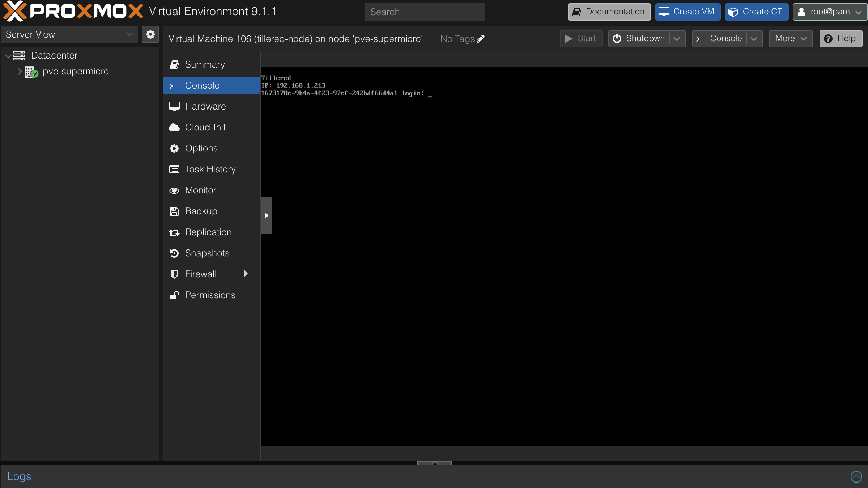
Task: Click the Help button
Action: (x=841, y=38)
